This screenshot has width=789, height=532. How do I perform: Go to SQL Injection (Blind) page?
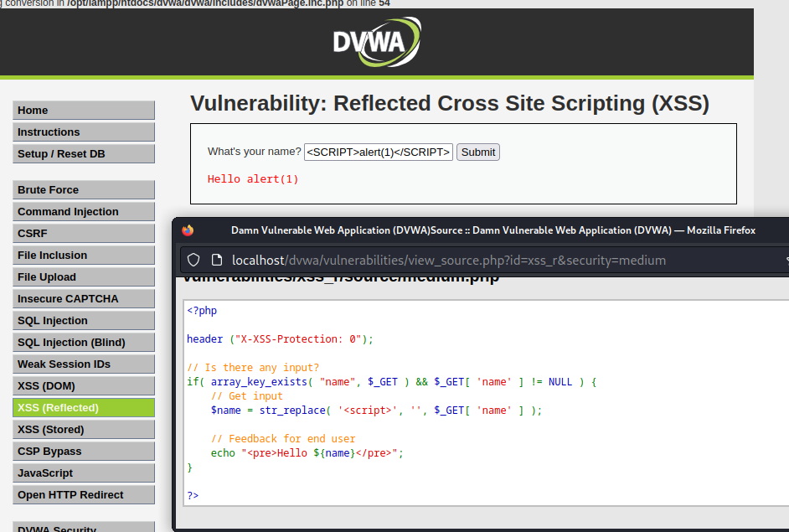(84, 343)
